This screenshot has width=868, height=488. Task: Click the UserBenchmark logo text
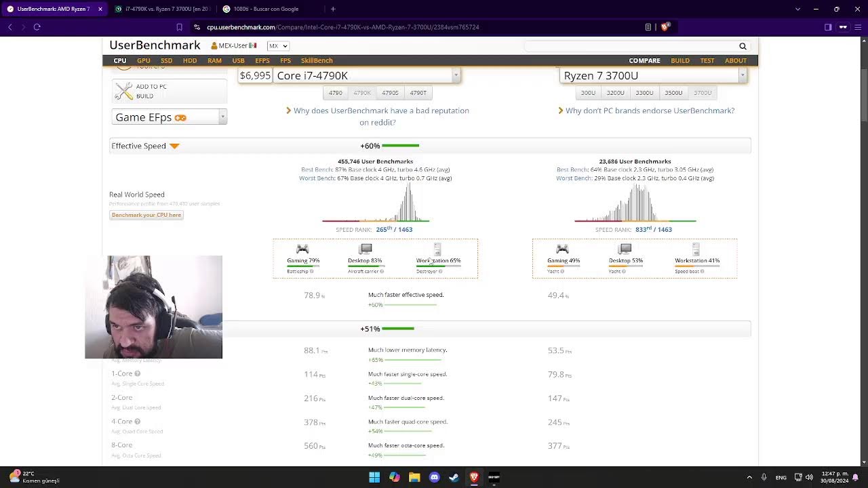coord(155,45)
